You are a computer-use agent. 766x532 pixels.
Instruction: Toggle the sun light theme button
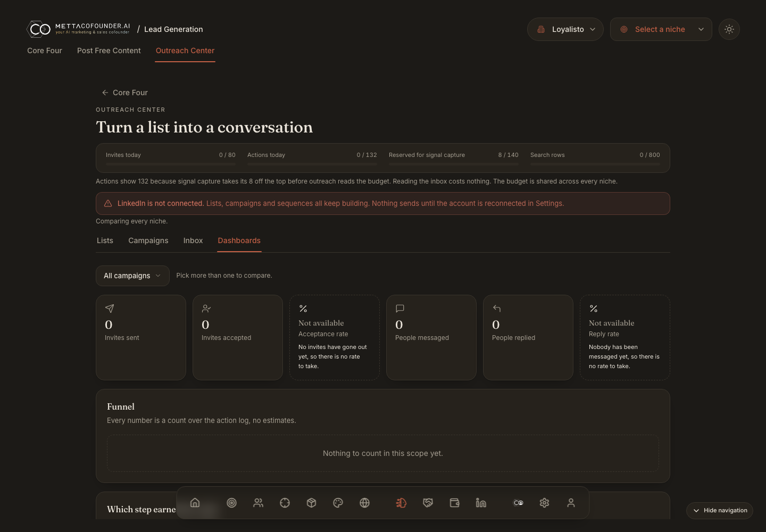click(729, 29)
